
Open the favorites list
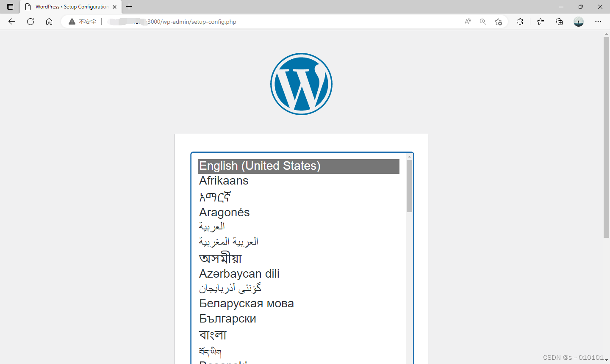541,22
